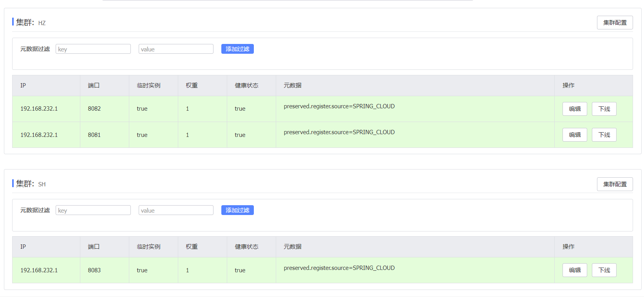Viewport: 644px width, 297px height.
Task: Focus the value field in HZ cluster
Action: (x=176, y=49)
